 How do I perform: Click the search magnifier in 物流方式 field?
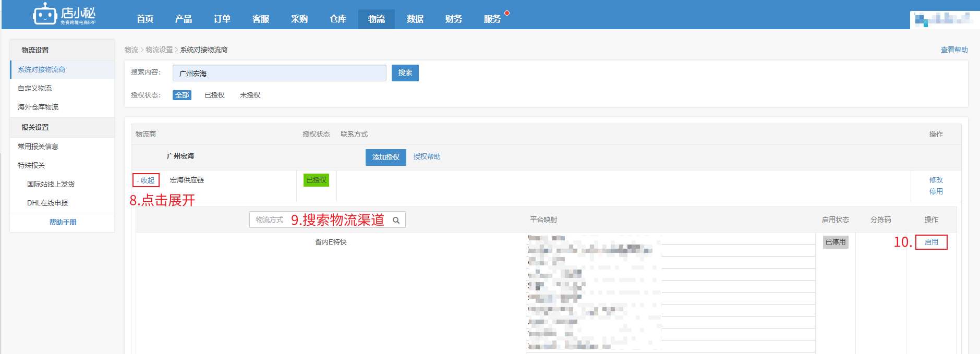pyautogui.click(x=396, y=220)
